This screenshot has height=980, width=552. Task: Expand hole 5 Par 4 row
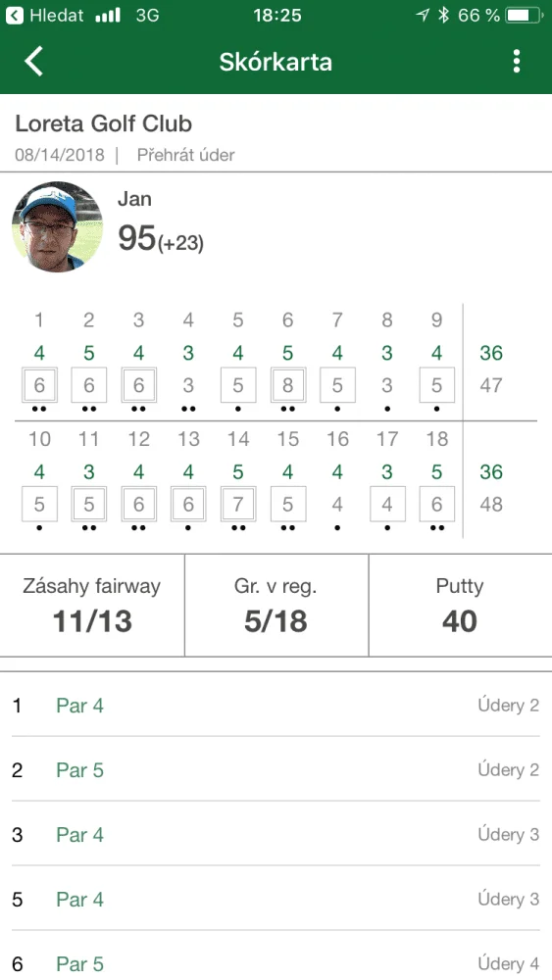pyautogui.click(x=276, y=900)
